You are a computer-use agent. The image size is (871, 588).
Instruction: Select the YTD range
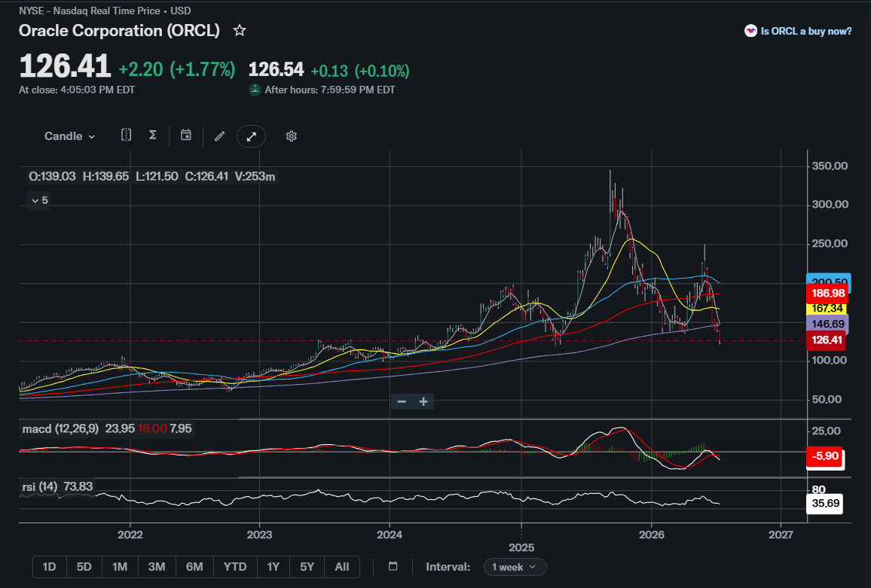pyautogui.click(x=235, y=567)
